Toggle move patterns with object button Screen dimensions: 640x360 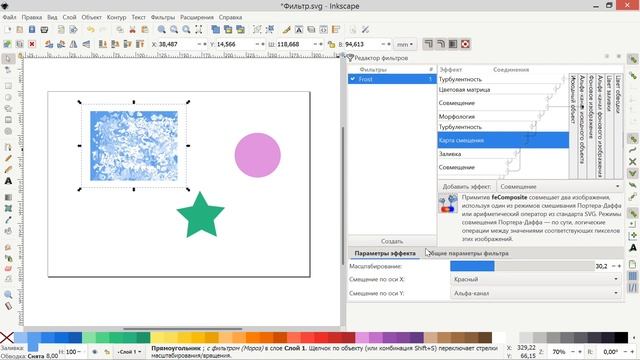pyautogui.click(x=465, y=44)
